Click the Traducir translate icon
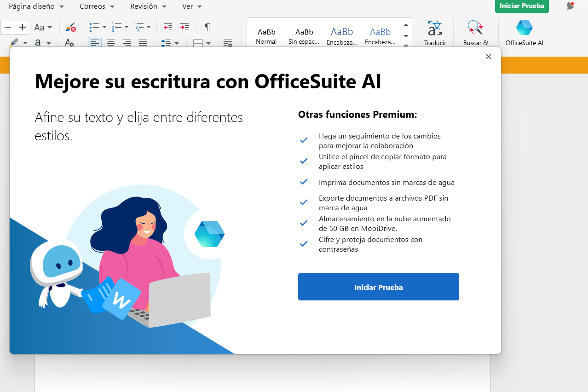588x392 pixels. pyautogui.click(x=435, y=33)
